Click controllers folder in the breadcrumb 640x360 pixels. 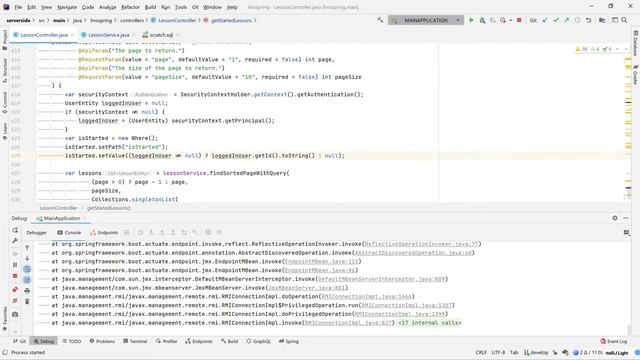coord(132,20)
